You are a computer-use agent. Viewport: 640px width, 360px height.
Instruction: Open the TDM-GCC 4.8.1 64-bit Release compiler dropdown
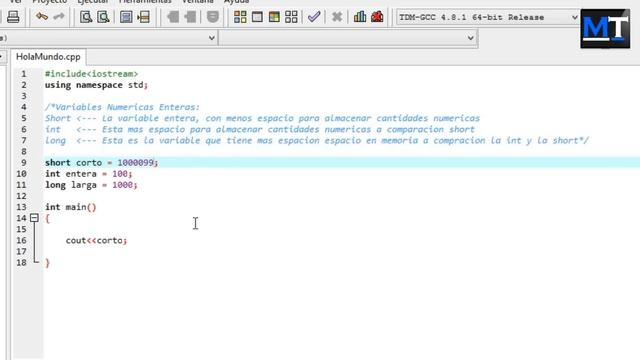pyautogui.click(x=488, y=17)
